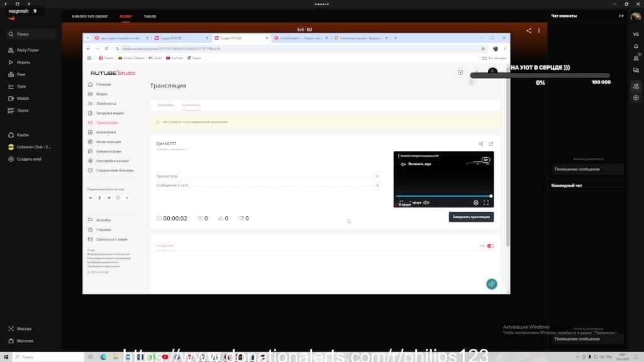Select Трансляции in RUTUBE Studio sidebar
644x362 pixels.
(x=107, y=123)
